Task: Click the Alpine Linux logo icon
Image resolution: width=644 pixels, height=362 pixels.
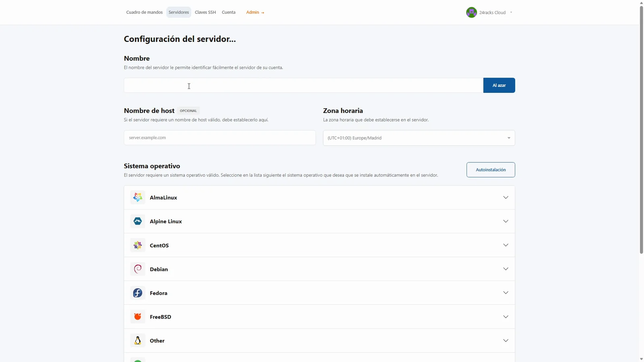Action: 138,221
